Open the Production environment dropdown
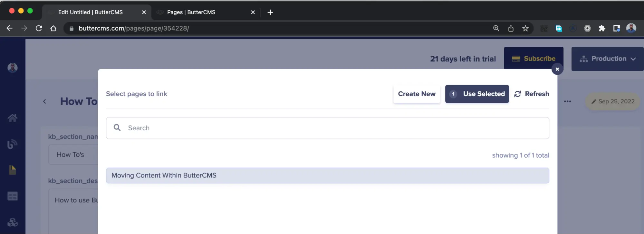644x234 pixels. point(608,59)
